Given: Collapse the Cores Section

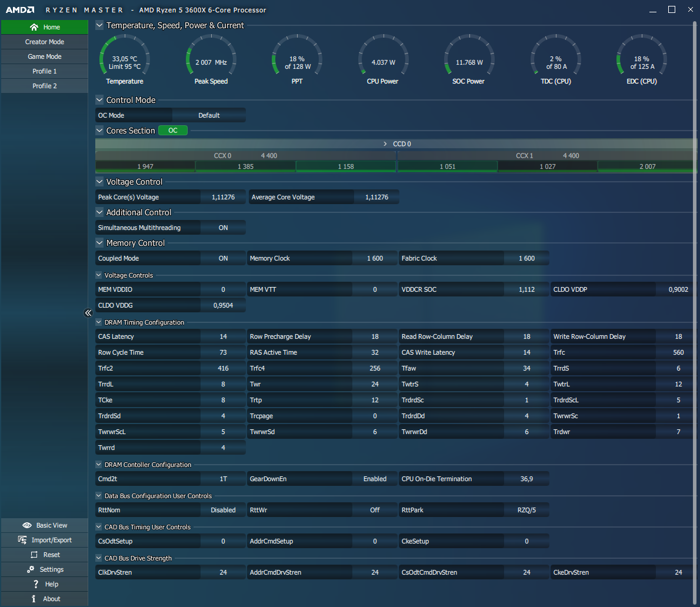Looking at the screenshot, I should [99, 131].
